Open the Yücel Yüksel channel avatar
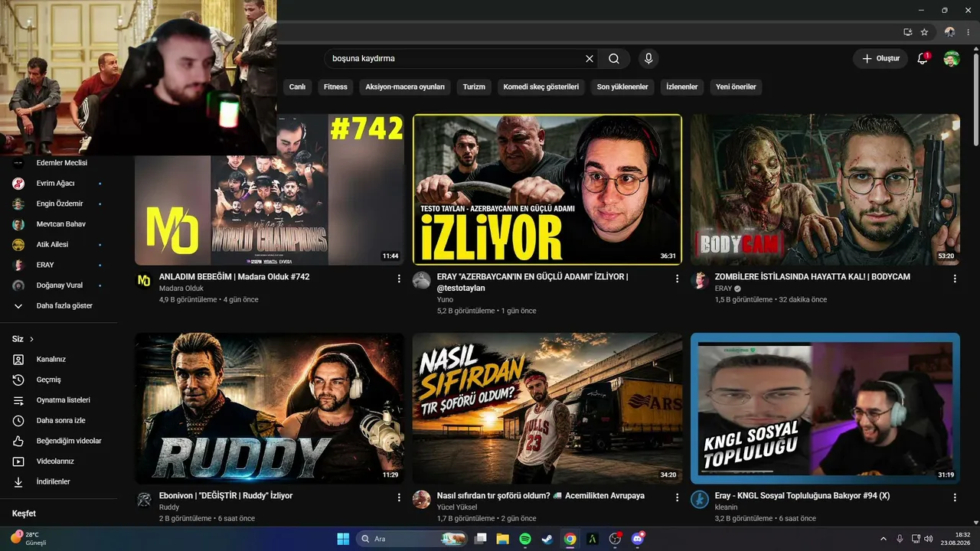The width and height of the screenshot is (980, 551). [x=422, y=500]
